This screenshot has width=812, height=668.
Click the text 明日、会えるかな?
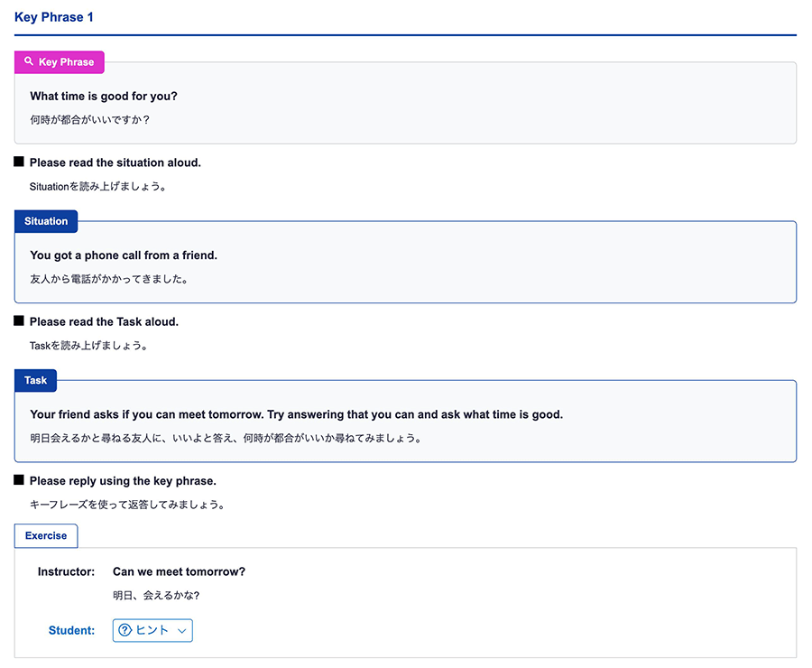click(x=156, y=596)
